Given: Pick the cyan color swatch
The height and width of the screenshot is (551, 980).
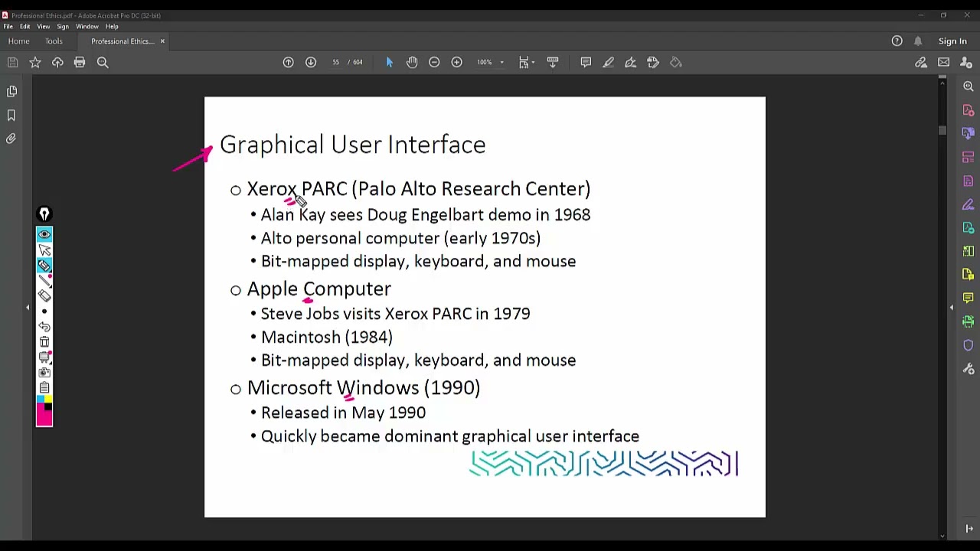Looking at the screenshot, I should click(40, 399).
